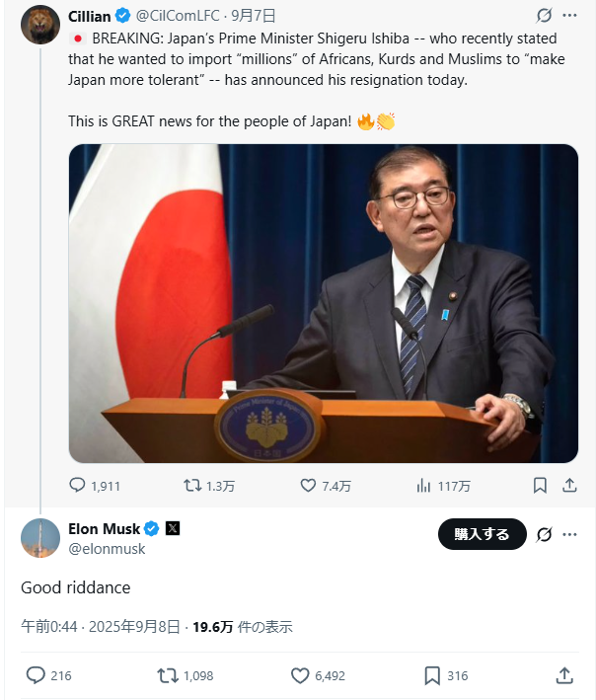Viewport: 596px width, 700px height.
Task: Open Grok icon beside Elon Musk's post
Action: click(543, 534)
